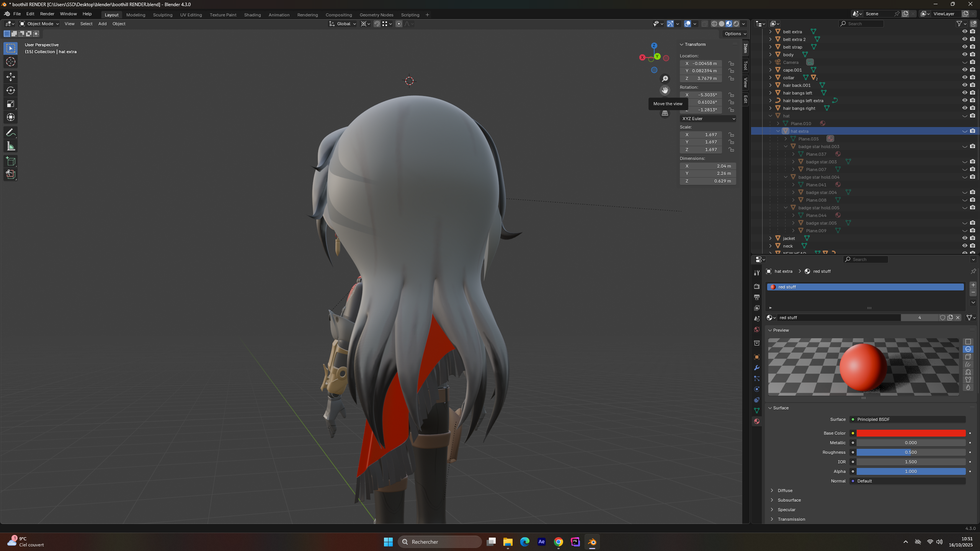Open the Object Mode dropdown

[x=39, y=24]
